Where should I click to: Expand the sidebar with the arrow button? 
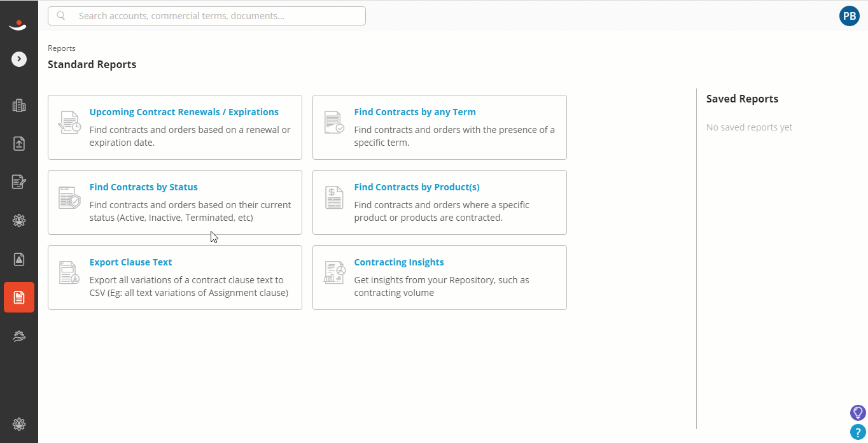19,59
